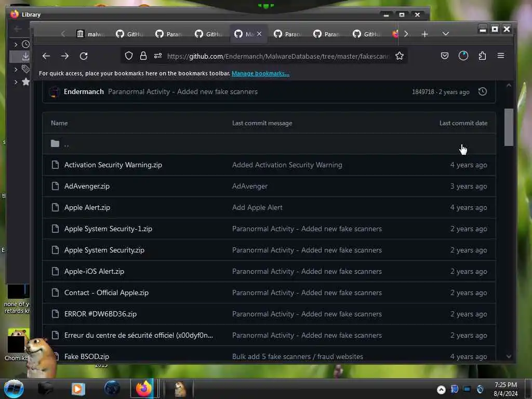Click the page vertical scrollbar thumb
This screenshot has height=399, width=532.
(509, 127)
